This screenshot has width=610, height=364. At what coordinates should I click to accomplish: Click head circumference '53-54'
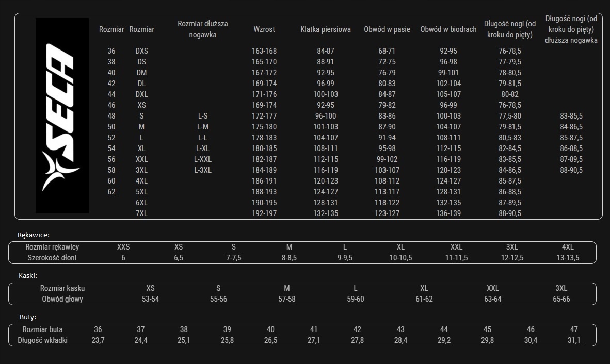click(x=151, y=299)
